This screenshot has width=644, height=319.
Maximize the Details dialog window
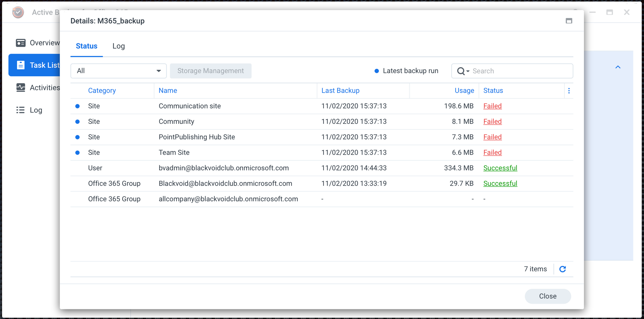(569, 21)
